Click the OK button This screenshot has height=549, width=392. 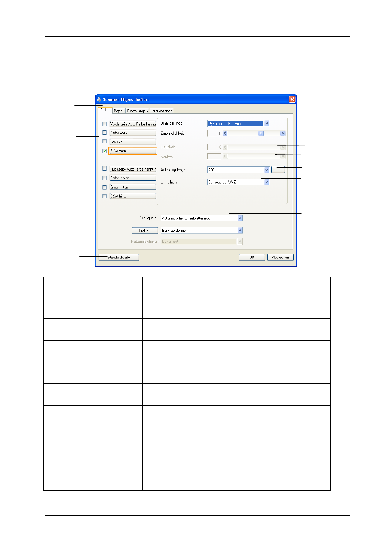click(252, 257)
